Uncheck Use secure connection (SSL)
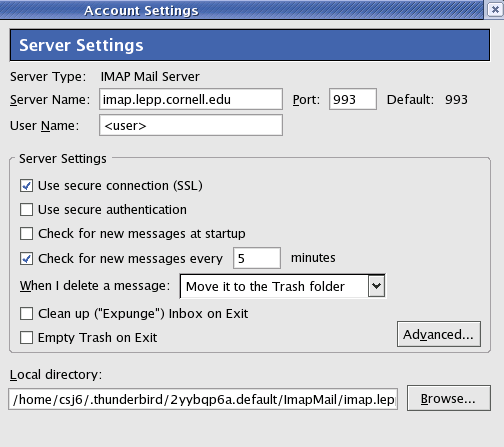 click(x=26, y=186)
